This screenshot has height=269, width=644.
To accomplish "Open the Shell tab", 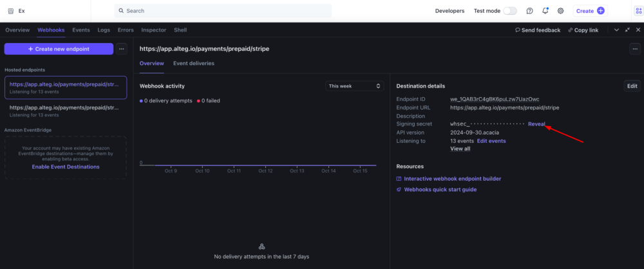I will click(x=180, y=30).
